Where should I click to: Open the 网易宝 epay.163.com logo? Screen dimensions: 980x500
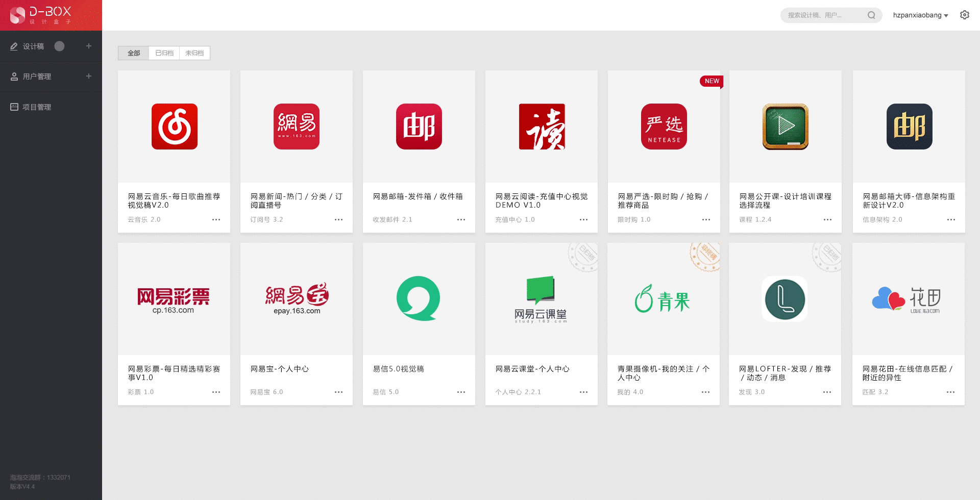tap(297, 299)
